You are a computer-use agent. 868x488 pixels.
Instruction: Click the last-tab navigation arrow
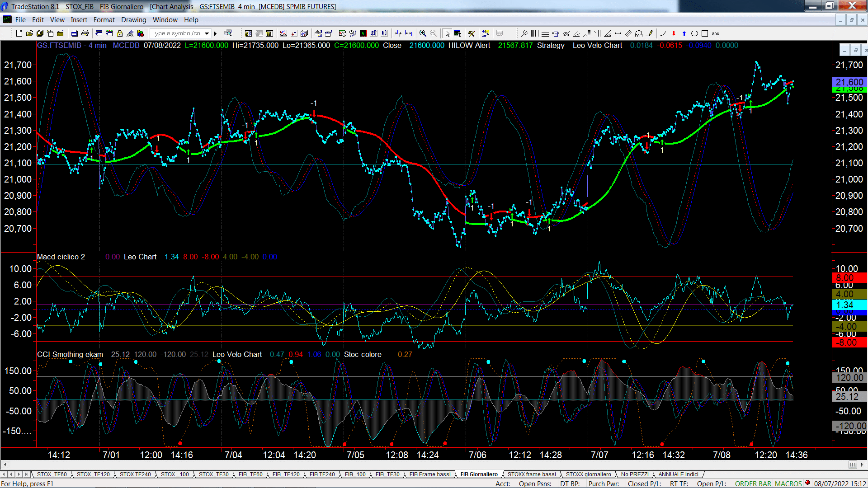click(26, 474)
